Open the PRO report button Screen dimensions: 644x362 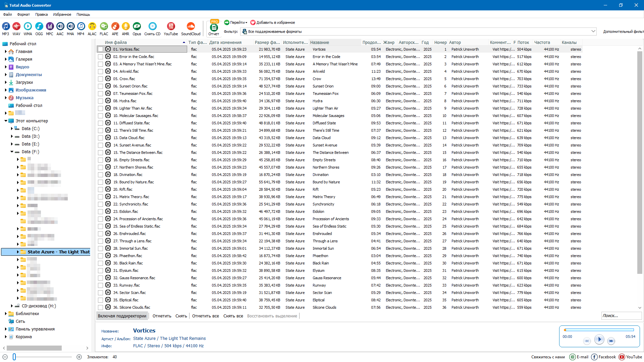click(214, 28)
